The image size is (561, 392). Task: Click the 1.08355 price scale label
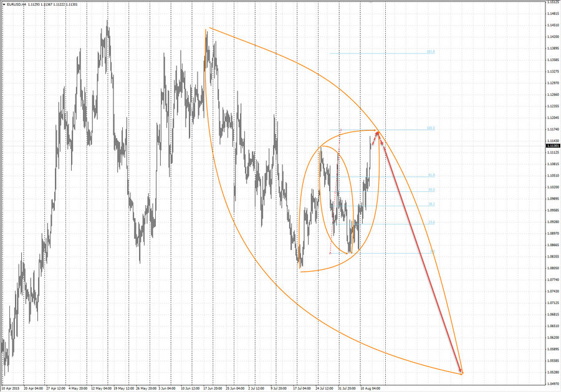pos(553,256)
